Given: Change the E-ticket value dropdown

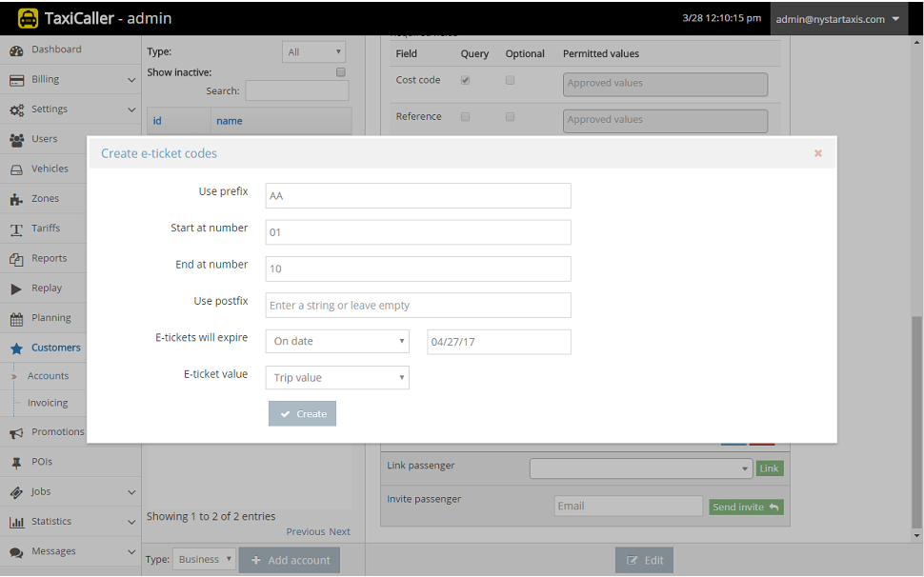Looking at the screenshot, I should coord(337,377).
